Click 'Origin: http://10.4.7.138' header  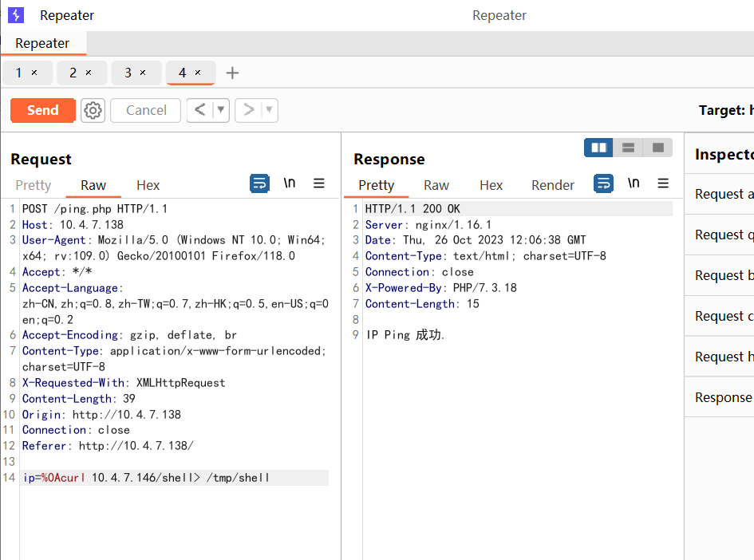click(x=101, y=414)
